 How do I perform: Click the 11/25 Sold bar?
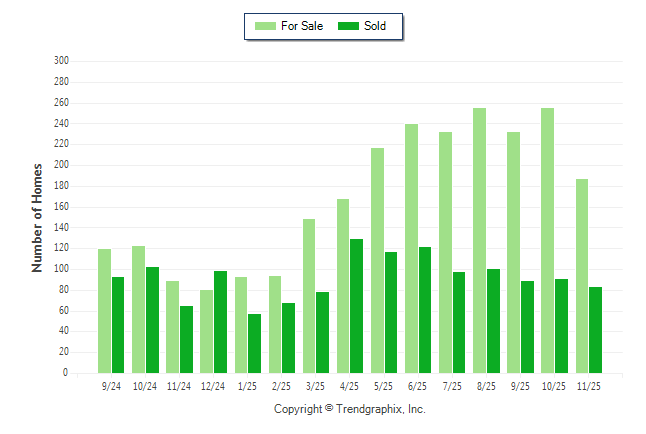point(596,330)
